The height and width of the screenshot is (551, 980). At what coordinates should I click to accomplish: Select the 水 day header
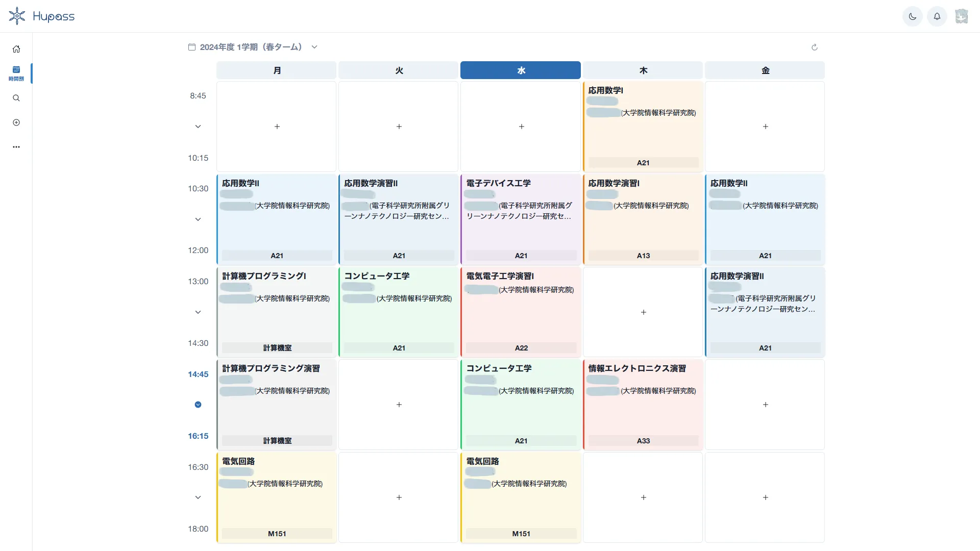click(x=520, y=70)
